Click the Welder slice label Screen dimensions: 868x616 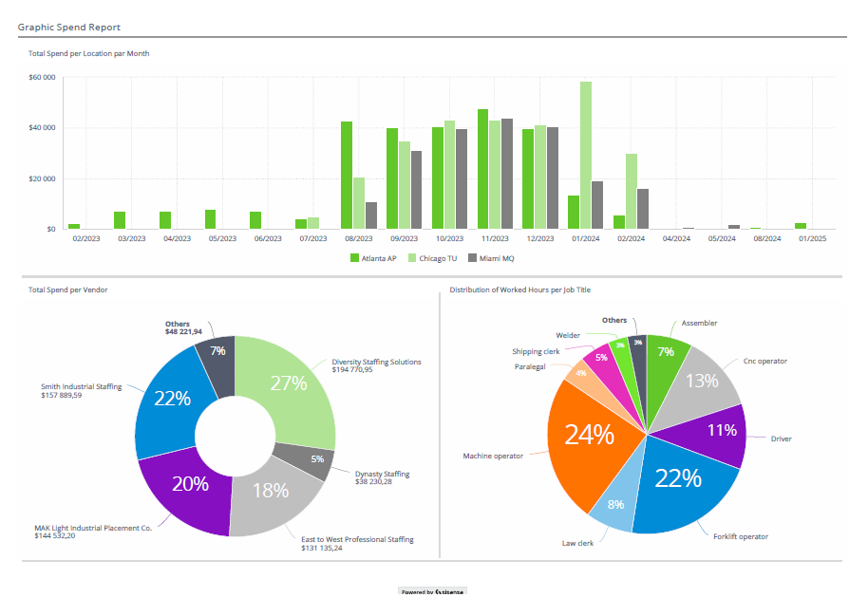click(568, 334)
